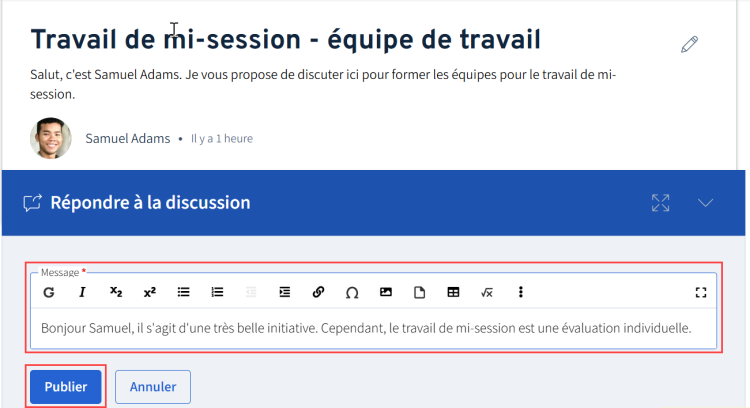This screenshot has width=750, height=408.
Task: Insert a bulleted list
Action: point(184,292)
